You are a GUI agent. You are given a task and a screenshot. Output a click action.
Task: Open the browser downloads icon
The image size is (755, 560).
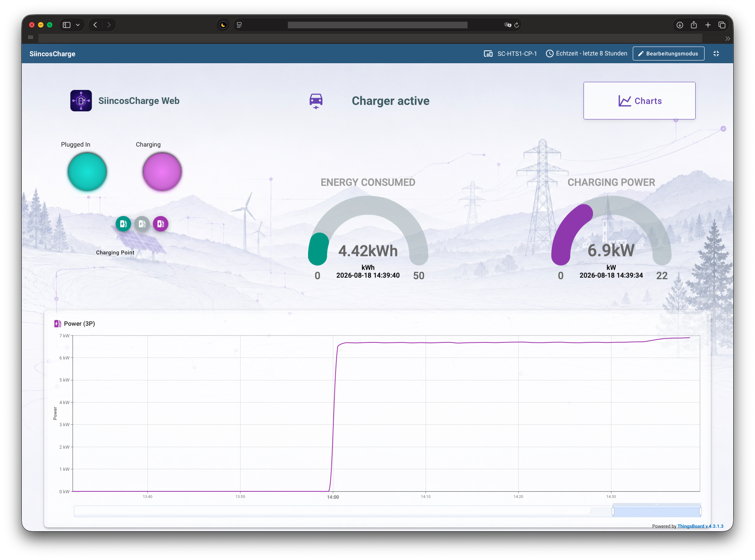tap(680, 25)
